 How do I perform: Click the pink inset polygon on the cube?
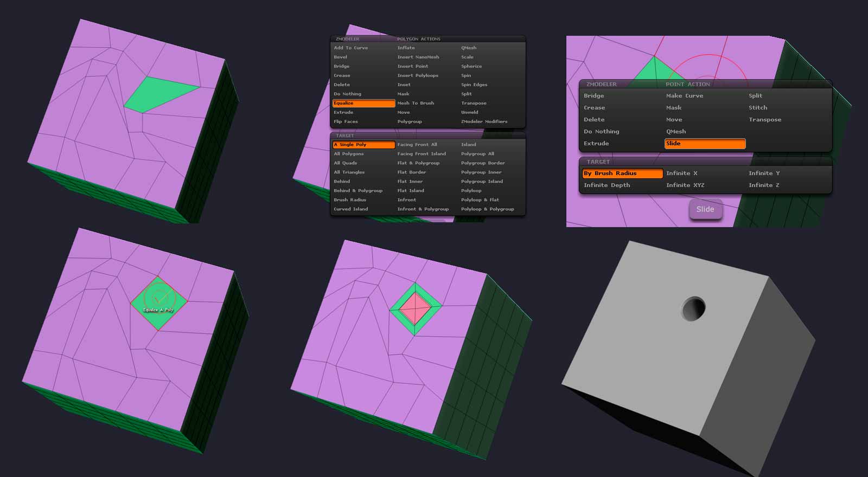[x=415, y=308]
